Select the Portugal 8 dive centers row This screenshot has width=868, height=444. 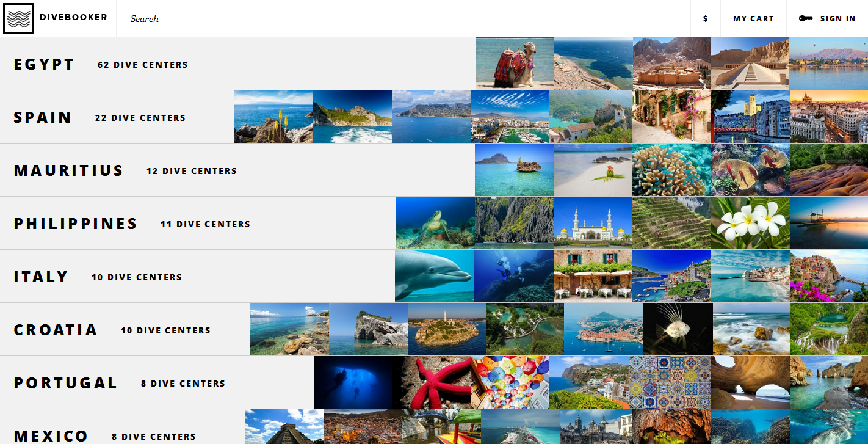point(183,384)
